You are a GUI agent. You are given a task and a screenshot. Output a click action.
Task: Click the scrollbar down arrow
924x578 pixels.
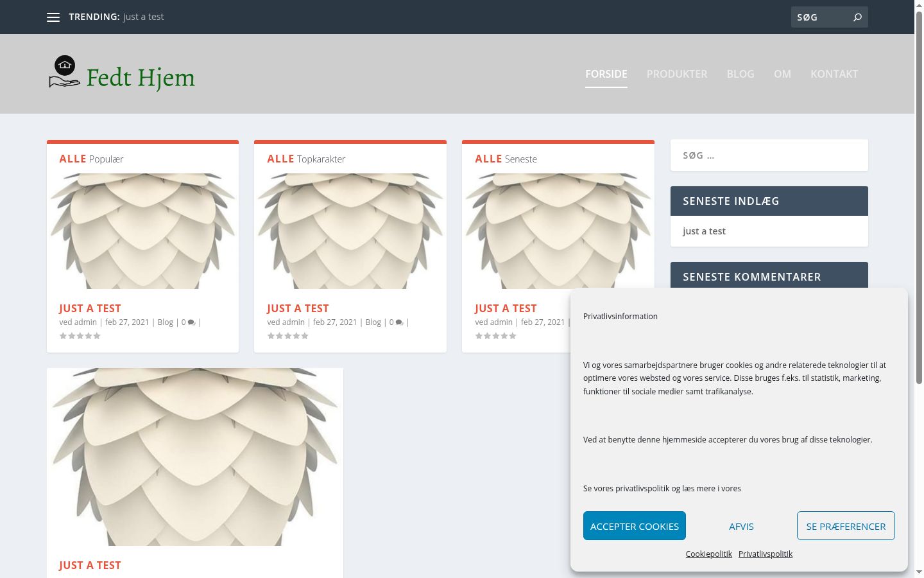[x=919, y=572]
